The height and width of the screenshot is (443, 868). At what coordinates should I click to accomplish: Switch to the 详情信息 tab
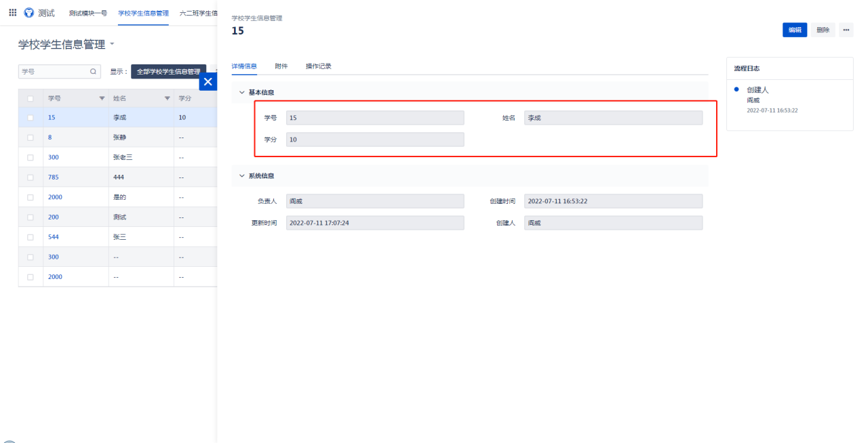tap(245, 66)
